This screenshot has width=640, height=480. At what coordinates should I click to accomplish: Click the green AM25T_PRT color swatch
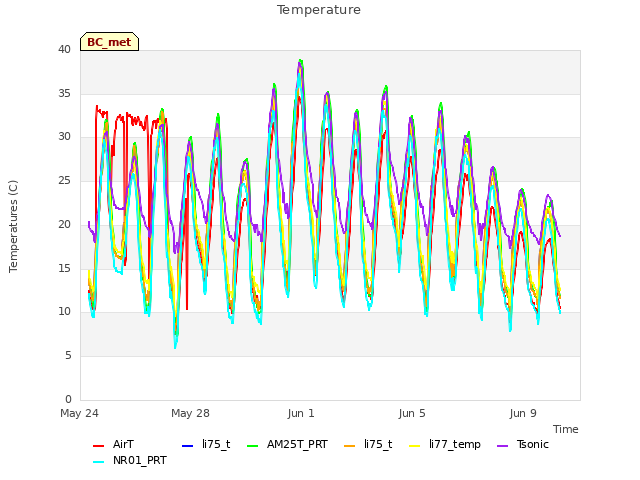point(253,445)
